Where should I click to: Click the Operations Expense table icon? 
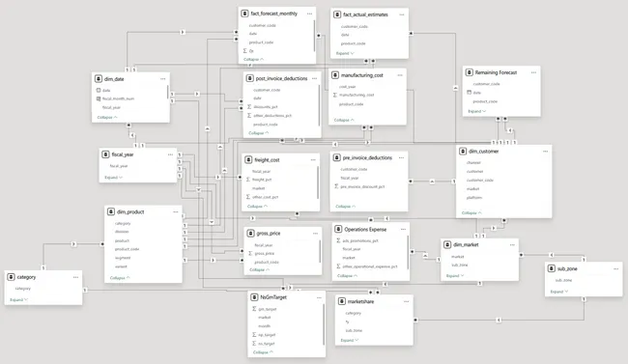tap(338, 230)
